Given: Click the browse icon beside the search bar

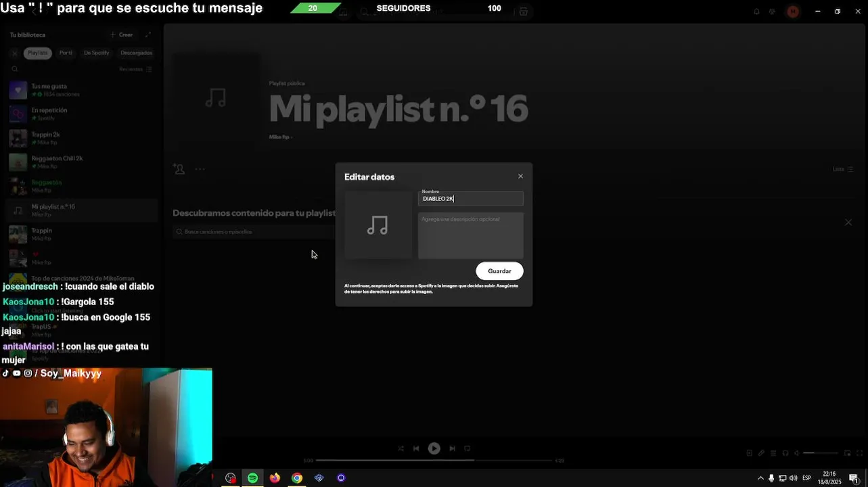Looking at the screenshot, I should (x=524, y=12).
